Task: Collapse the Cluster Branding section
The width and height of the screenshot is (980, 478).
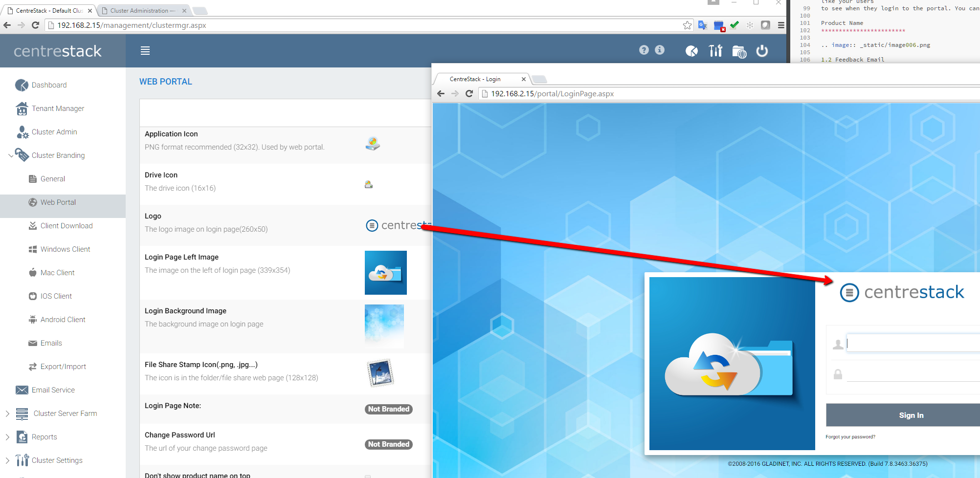Action: tap(11, 155)
